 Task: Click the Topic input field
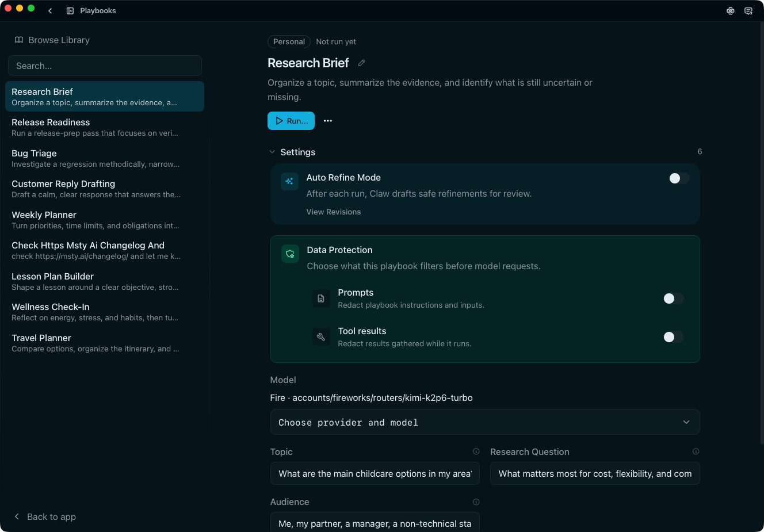(x=375, y=473)
